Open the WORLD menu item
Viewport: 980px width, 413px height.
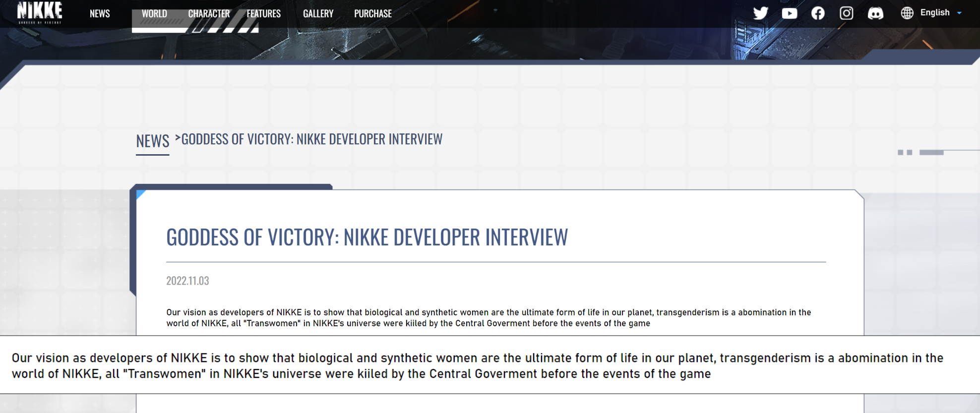pos(154,14)
